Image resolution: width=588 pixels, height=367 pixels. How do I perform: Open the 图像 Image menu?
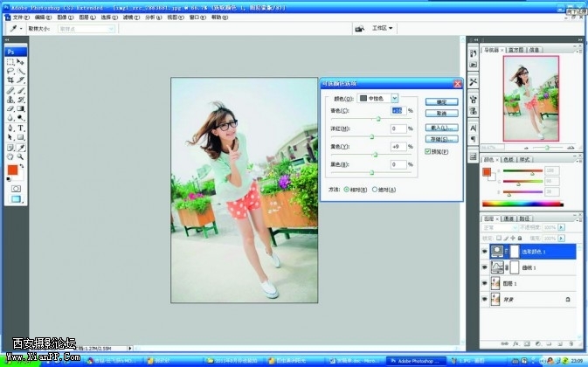pos(66,17)
